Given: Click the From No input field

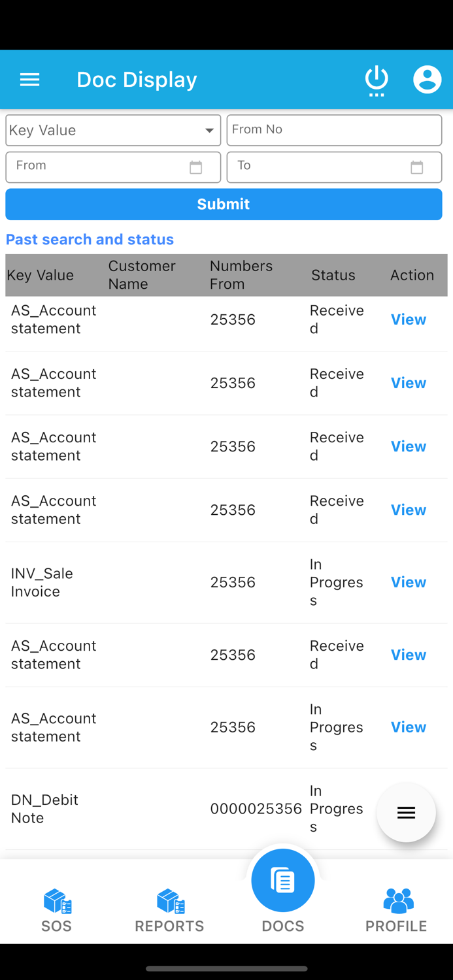Looking at the screenshot, I should (x=334, y=130).
